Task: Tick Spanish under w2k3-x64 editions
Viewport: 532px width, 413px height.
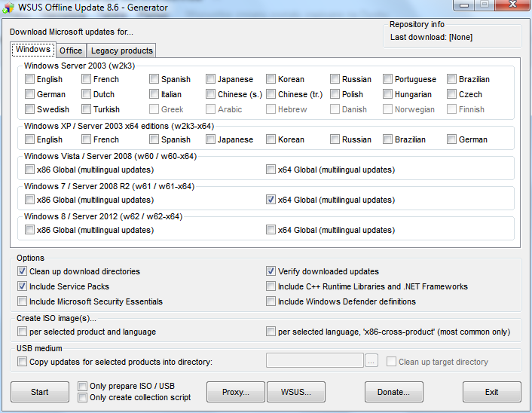Action: click(154, 139)
